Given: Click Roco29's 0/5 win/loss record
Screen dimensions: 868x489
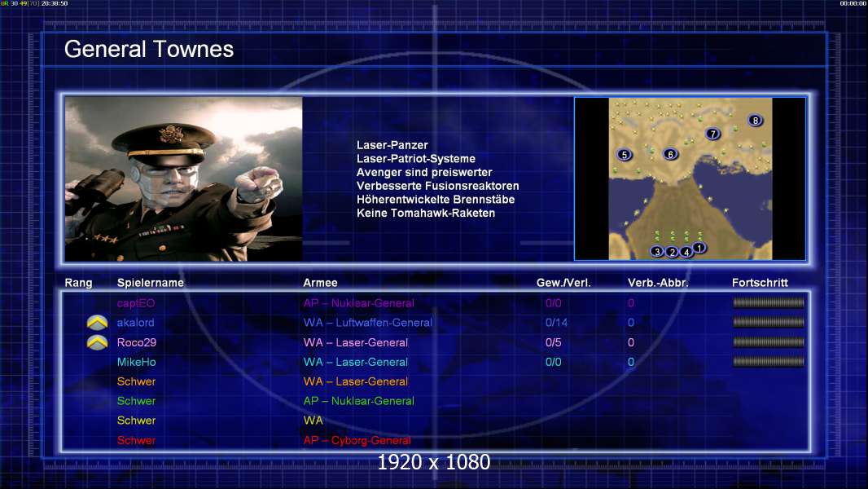Looking at the screenshot, I should pyautogui.click(x=554, y=342).
